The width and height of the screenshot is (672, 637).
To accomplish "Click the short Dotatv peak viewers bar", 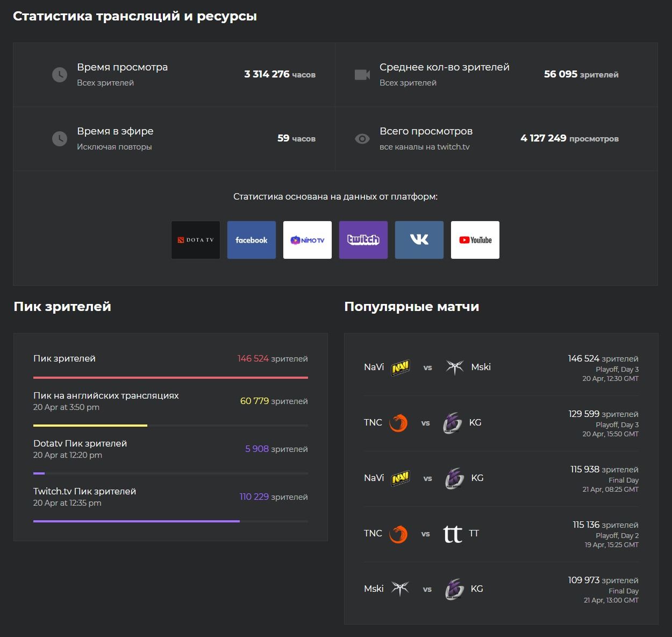I will tap(39, 473).
